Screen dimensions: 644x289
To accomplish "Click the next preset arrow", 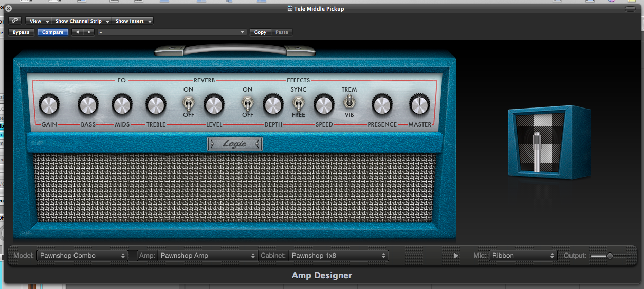I will click(89, 32).
